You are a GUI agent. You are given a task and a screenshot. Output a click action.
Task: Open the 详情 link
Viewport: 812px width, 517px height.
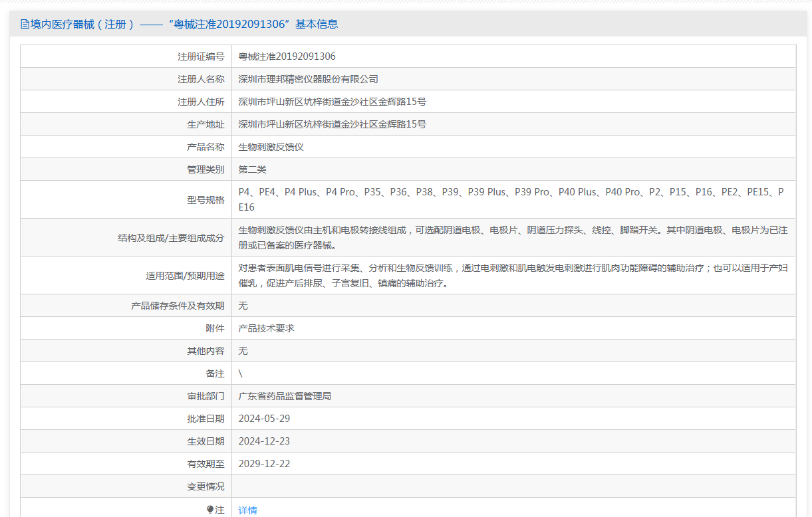[x=247, y=510]
